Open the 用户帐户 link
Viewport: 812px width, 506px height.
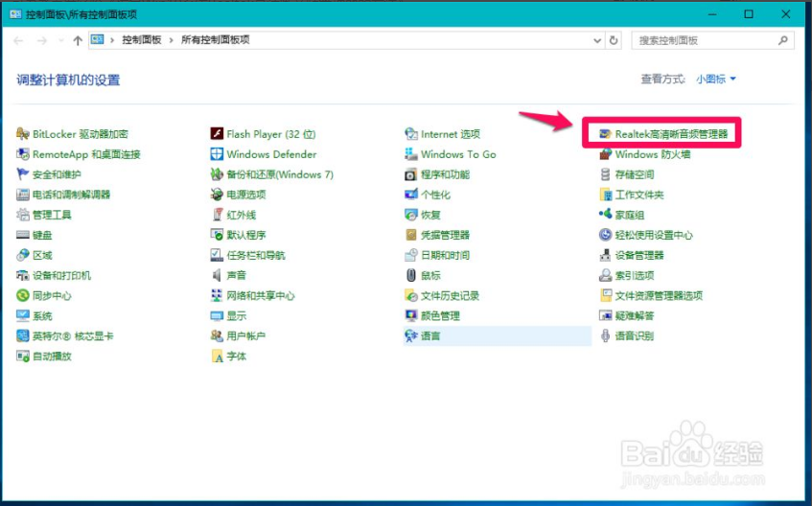(246, 336)
